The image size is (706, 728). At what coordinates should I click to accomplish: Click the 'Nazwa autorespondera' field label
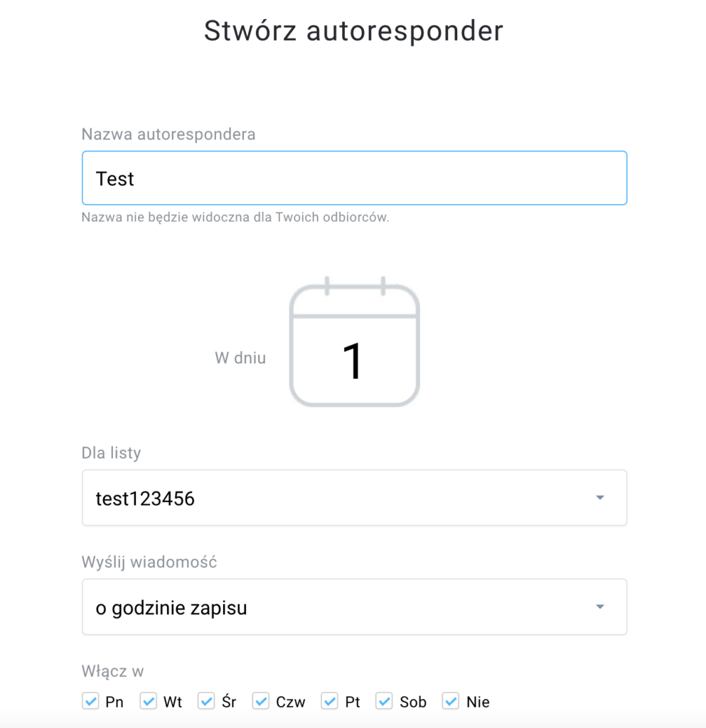[169, 134]
